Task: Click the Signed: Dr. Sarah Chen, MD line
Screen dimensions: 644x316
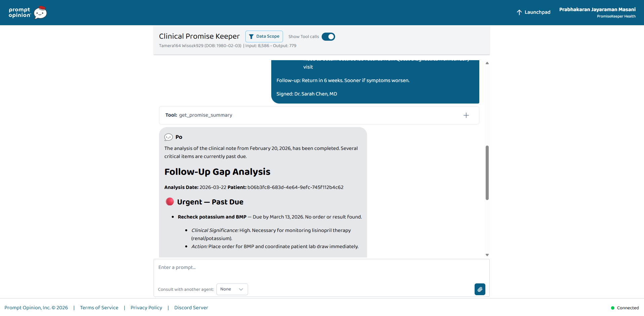Action: point(307,94)
